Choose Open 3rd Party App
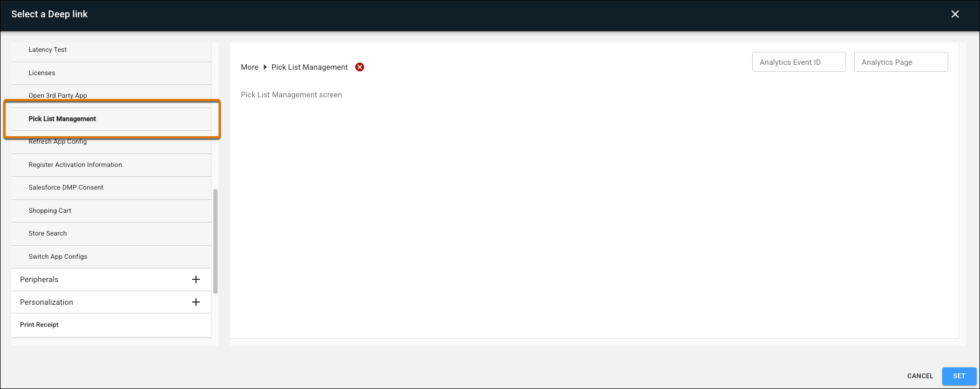The width and height of the screenshot is (980, 389). click(x=111, y=96)
